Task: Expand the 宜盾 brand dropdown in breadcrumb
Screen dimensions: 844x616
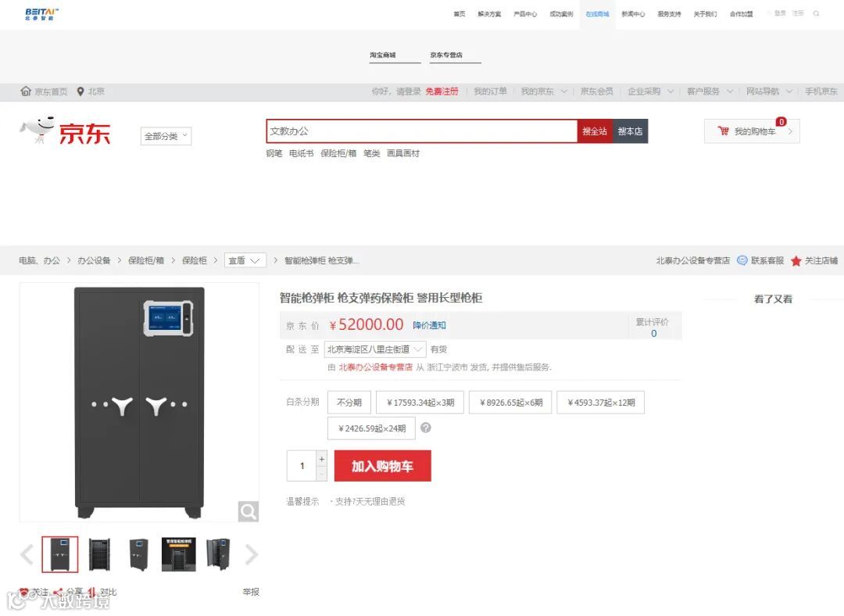Action: [x=245, y=260]
